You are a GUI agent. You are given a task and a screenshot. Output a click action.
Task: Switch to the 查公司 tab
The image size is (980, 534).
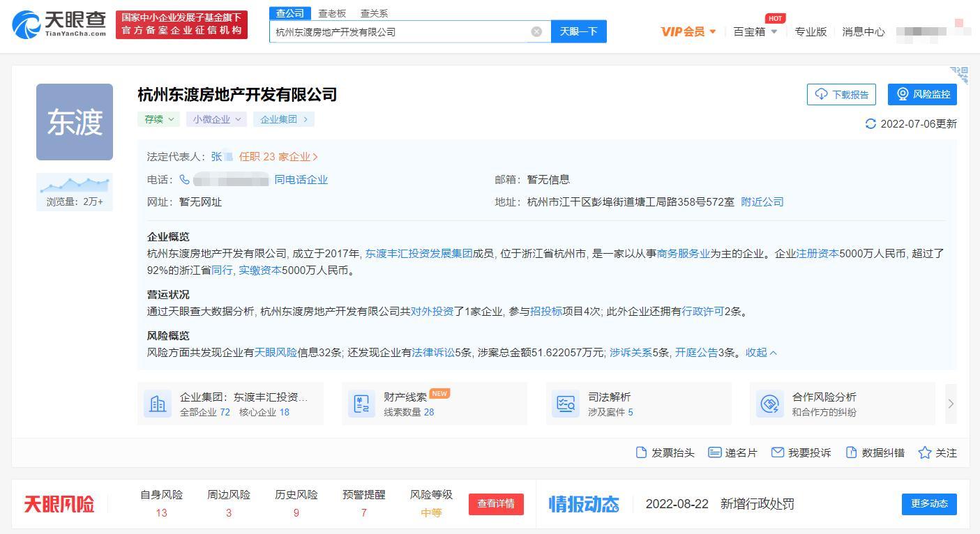pos(290,13)
